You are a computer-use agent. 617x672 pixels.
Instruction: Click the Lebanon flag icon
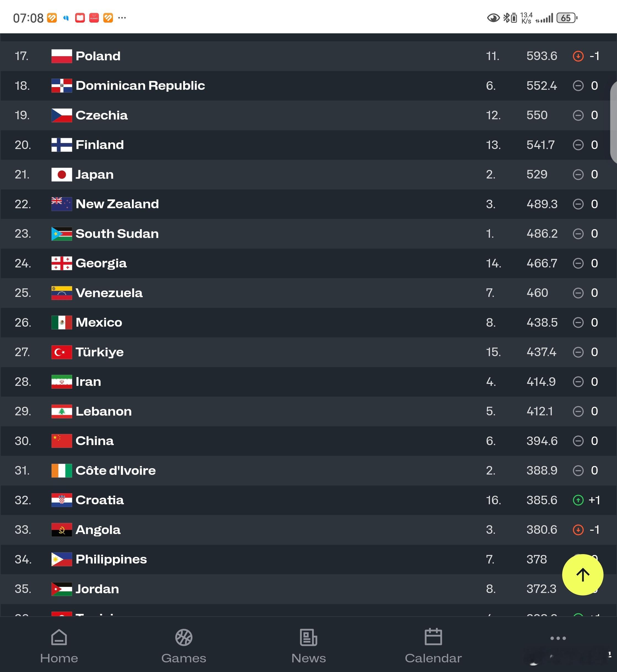point(62,411)
